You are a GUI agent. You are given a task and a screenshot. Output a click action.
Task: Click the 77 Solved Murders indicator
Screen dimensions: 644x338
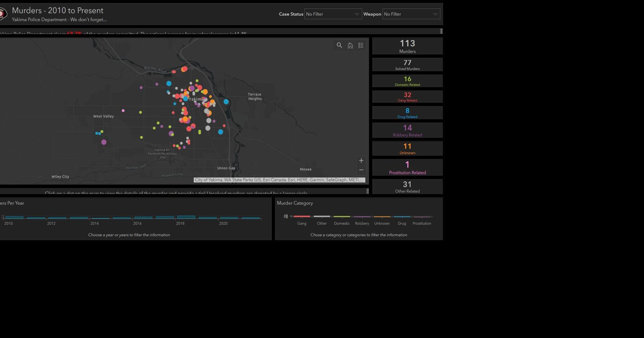[407, 64]
